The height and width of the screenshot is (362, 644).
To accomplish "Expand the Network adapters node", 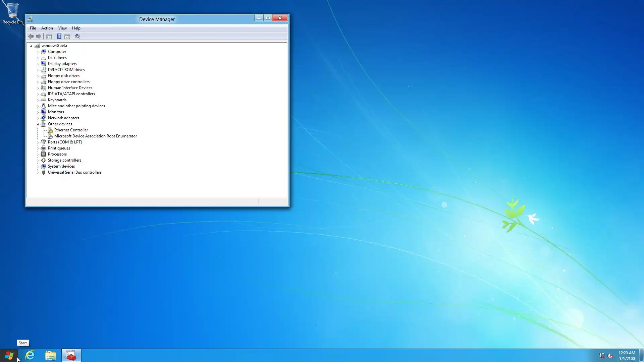I will 38,118.
